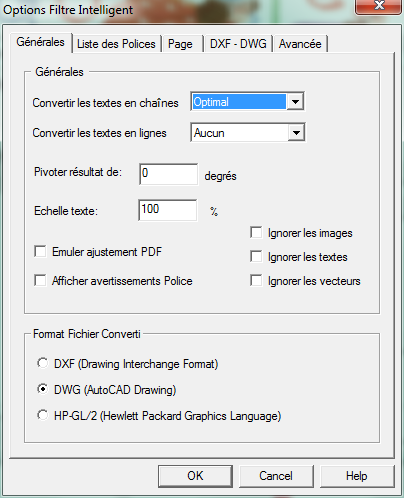Switch to the Liste des Polices tab

pos(117,44)
